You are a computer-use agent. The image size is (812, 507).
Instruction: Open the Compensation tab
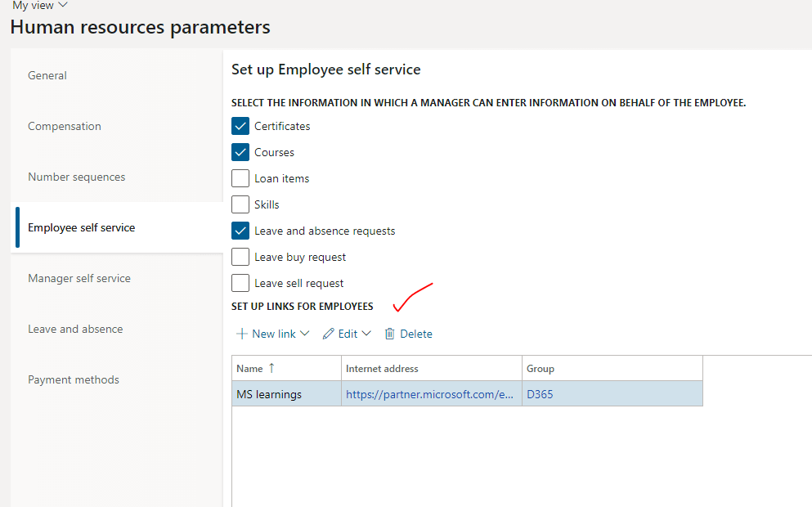(x=65, y=126)
